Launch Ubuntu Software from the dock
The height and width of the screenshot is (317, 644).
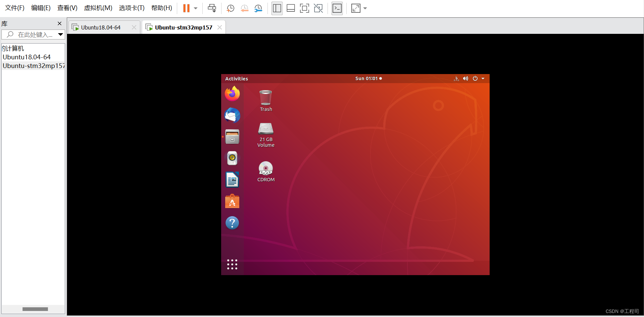click(x=232, y=201)
